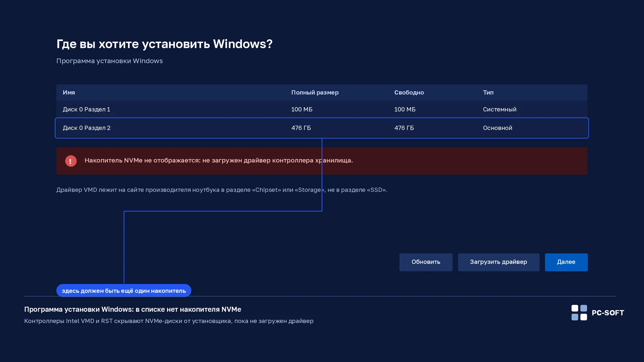Click the VMD driver hint text
The width and height of the screenshot is (644, 362).
point(222,190)
